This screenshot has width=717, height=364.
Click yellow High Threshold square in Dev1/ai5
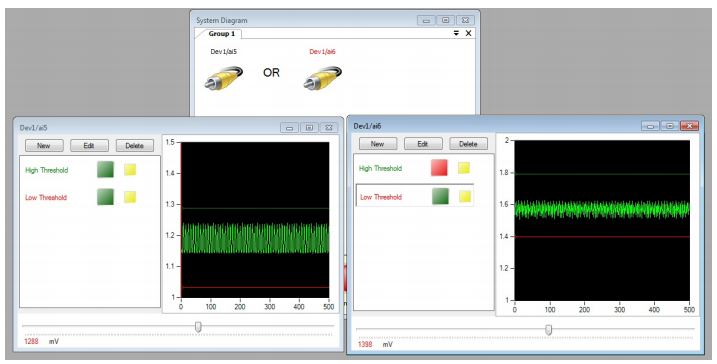[x=130, y=170]
